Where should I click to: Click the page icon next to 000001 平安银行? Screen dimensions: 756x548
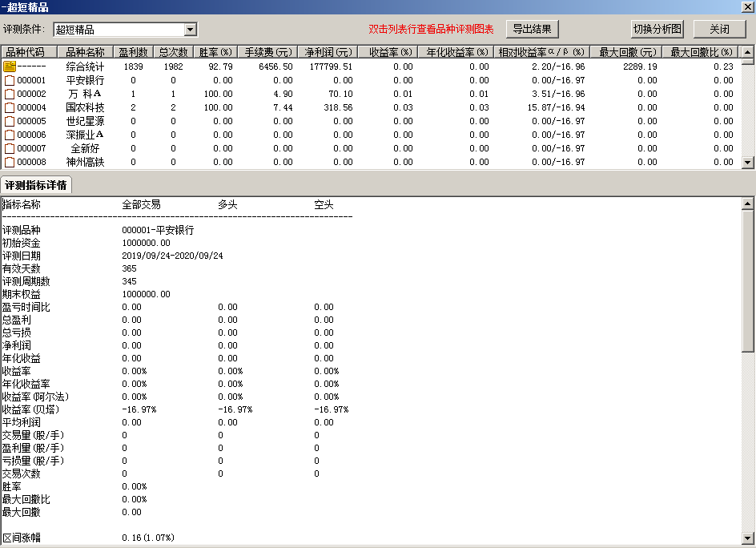coord(11,80)
